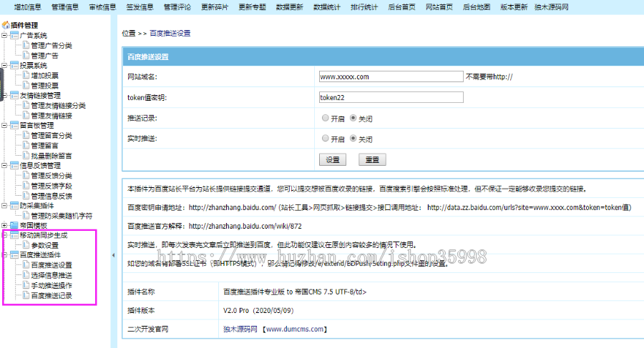Open the 管理评论 menu item
This screenshot has width=644, height=348.
[x=177, y=7]
